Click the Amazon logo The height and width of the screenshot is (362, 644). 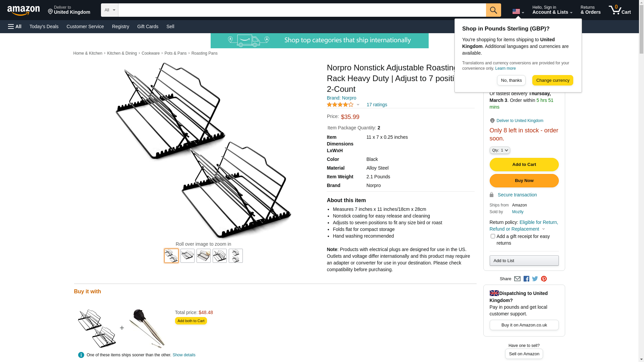click(x=23, y=10)
